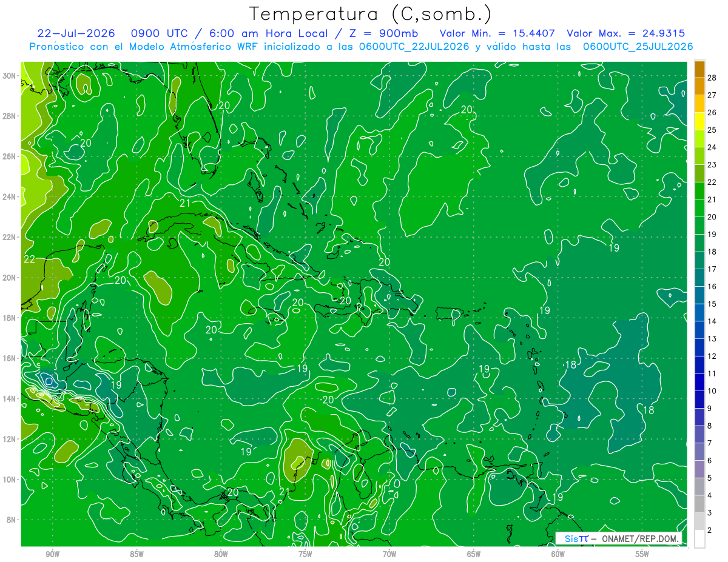The height and width of the screenshot is (562, 728).
Task: Click the "60W" longitude label
Action: click(x=558, y=554)
